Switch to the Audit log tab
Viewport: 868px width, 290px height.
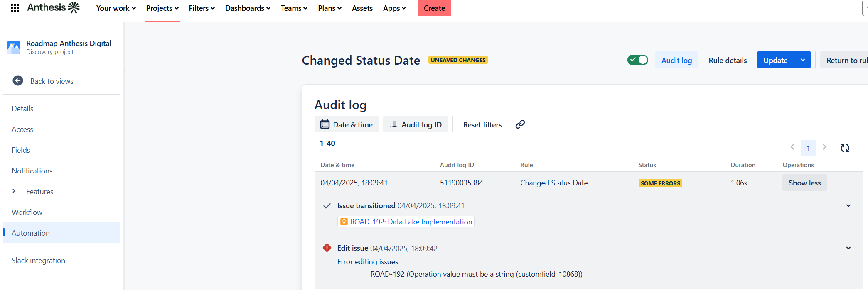tap(677, 60)
